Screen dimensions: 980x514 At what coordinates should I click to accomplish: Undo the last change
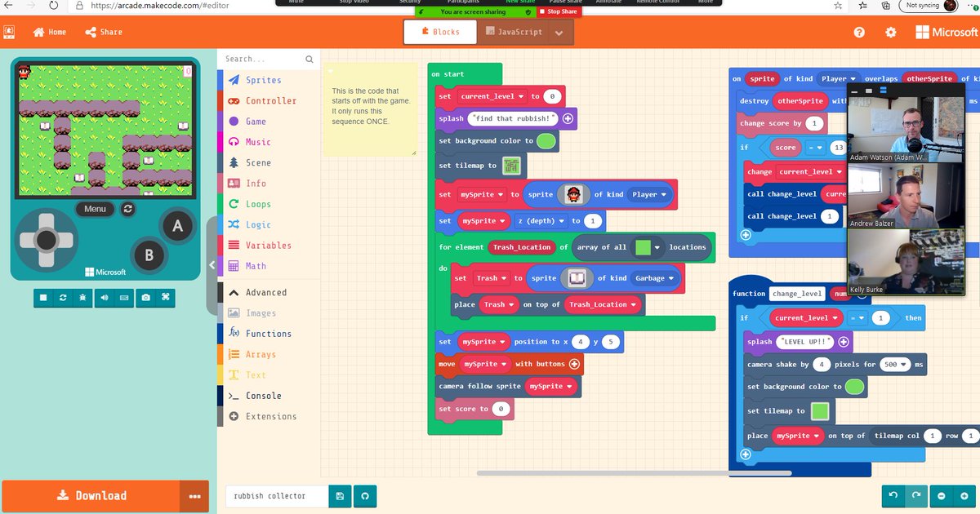click(x=894, y=496)
